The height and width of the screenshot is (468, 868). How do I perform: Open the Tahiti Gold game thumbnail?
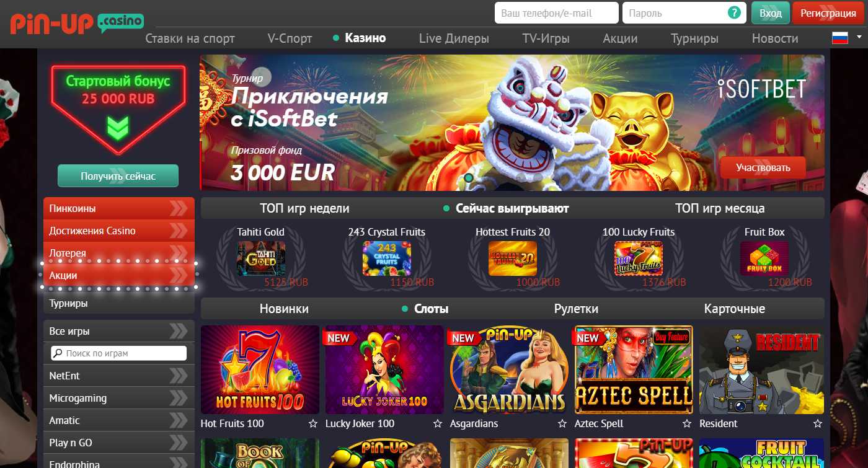(x=261, y=258)
